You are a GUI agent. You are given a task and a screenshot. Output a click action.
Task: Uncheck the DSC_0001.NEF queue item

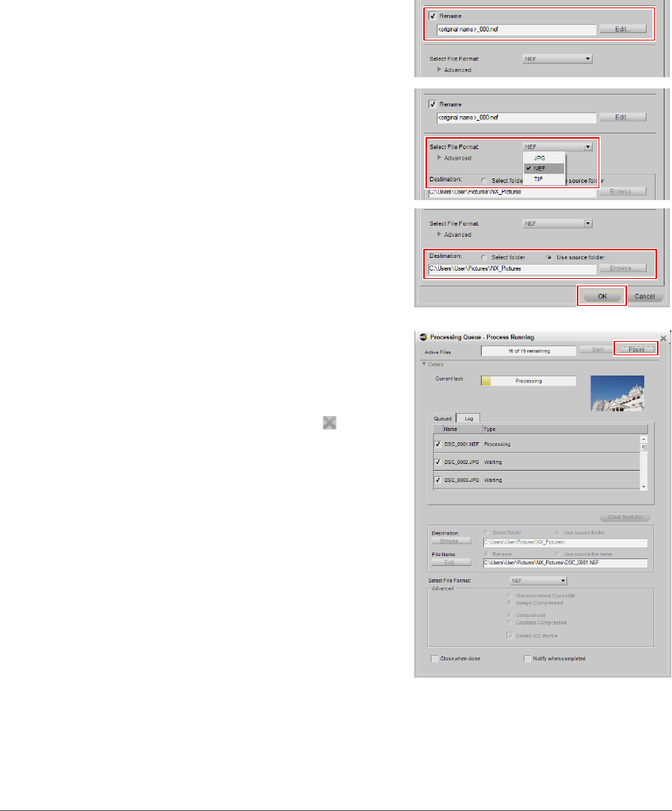pyautogui.click(x=438, y=444)
